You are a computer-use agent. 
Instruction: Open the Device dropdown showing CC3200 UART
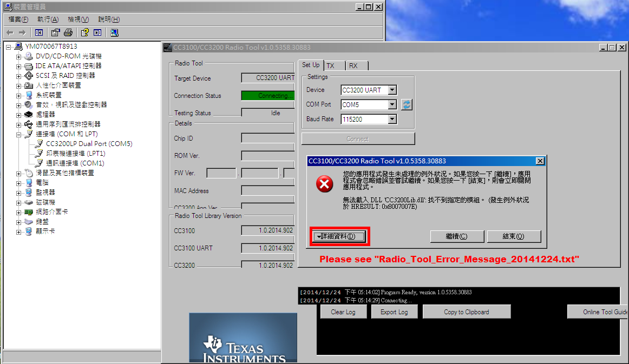[392, 90]
